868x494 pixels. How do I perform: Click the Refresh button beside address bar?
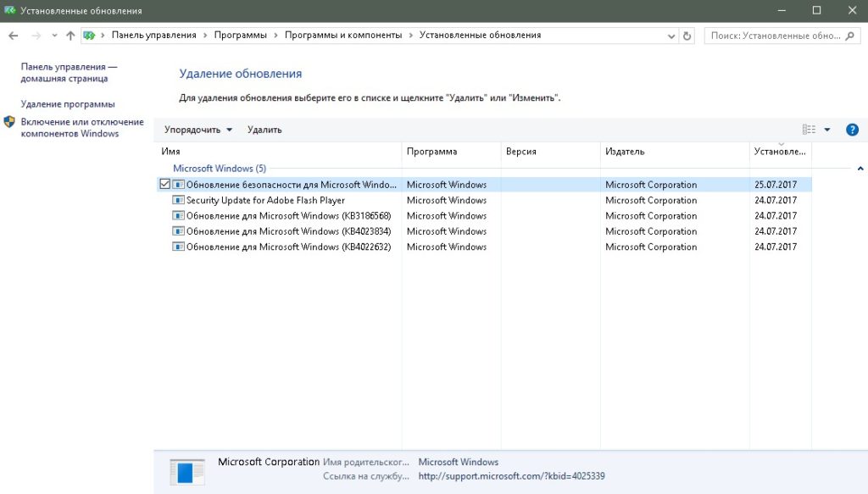click(x=687, y=36)
